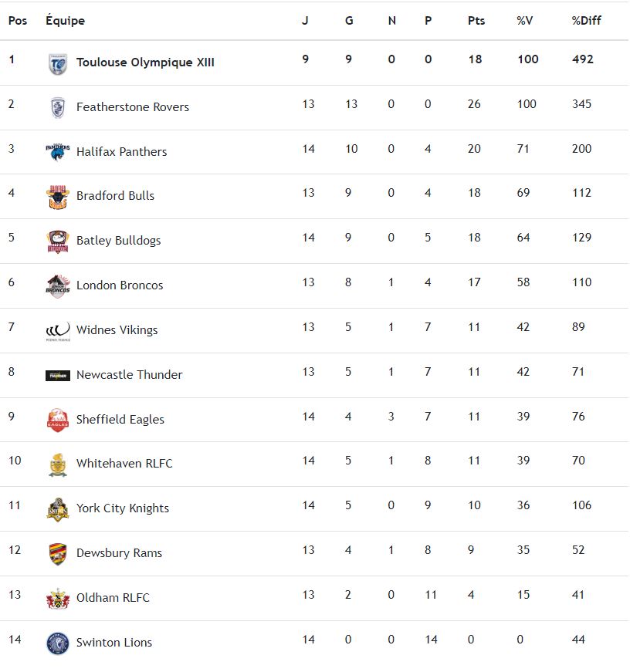Click the Dewsbury Rams team crest
The image size is (630, 672).
[58, 554]
